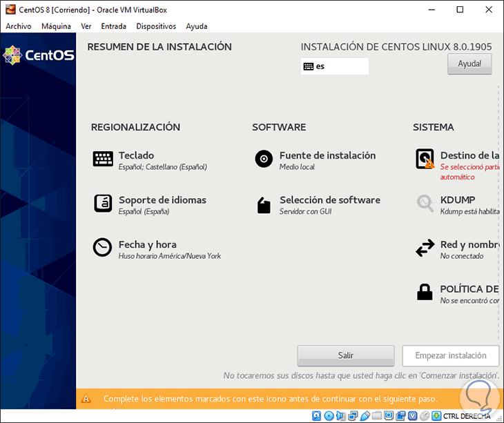Click the keyboard icon in es layout box
Image resolution: width=504 pixels, height=423 pixels.
click(x=308, y=66)
